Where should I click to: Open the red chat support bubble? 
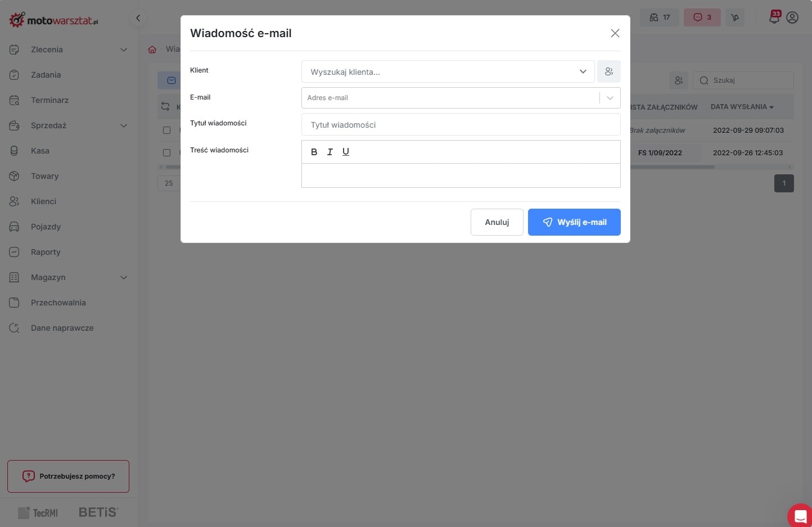tap(800, 516)
